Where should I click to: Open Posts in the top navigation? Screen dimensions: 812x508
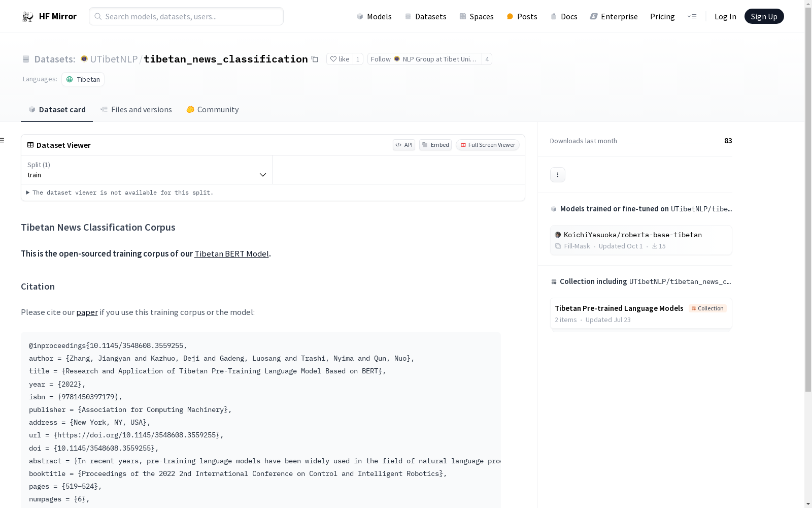pyautogui.click(x=522, y=16)
